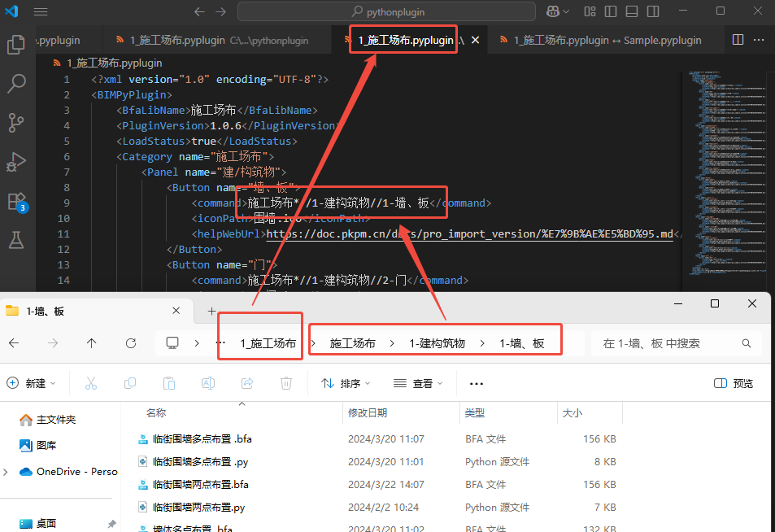This screenshot has height=532, width=775.
Task: Open the Extensions view with badge
Action: point(16,201)
